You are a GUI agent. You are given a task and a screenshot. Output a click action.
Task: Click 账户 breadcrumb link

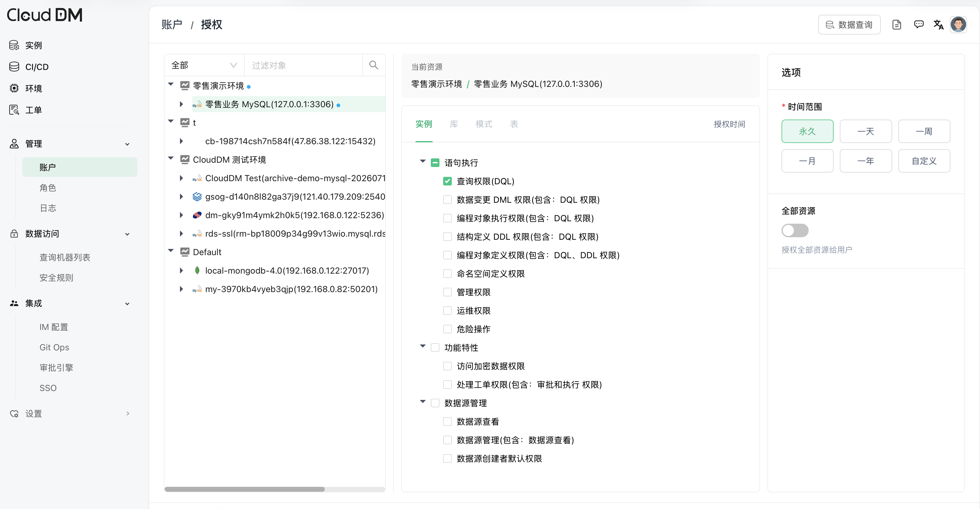pos(172,25)
